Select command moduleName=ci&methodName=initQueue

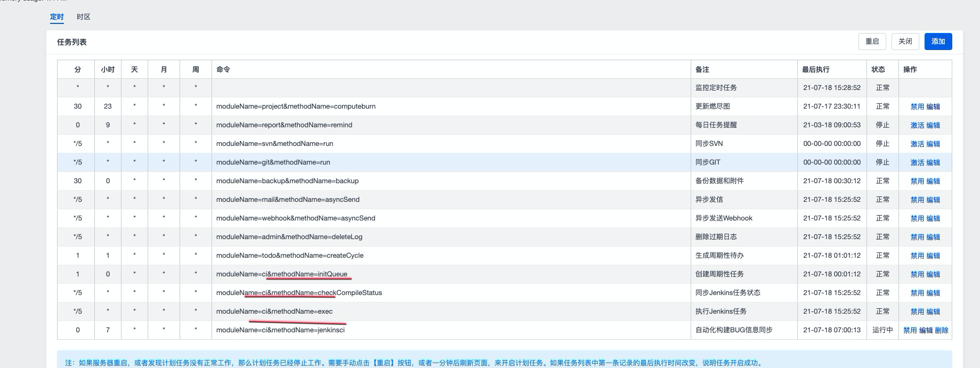coord(281,274)
